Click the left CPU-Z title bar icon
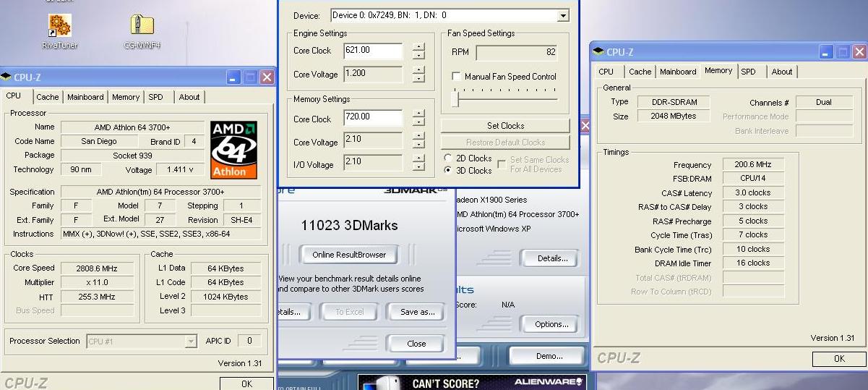This screenshot has width=868, height=390. point(6,77)
